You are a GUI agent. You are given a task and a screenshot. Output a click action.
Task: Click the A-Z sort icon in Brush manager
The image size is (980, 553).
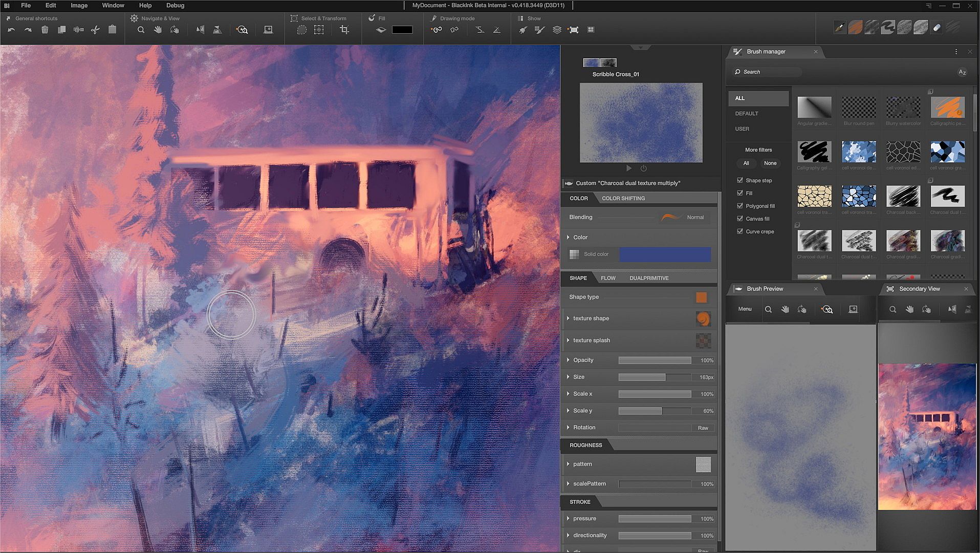click(962, 72)
